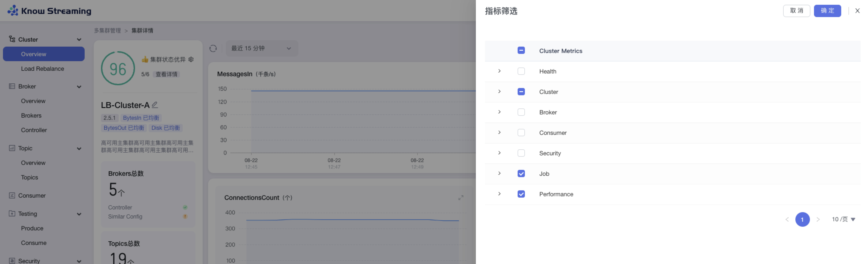Check the Health metrics checkbox

(x=521, y=71)
